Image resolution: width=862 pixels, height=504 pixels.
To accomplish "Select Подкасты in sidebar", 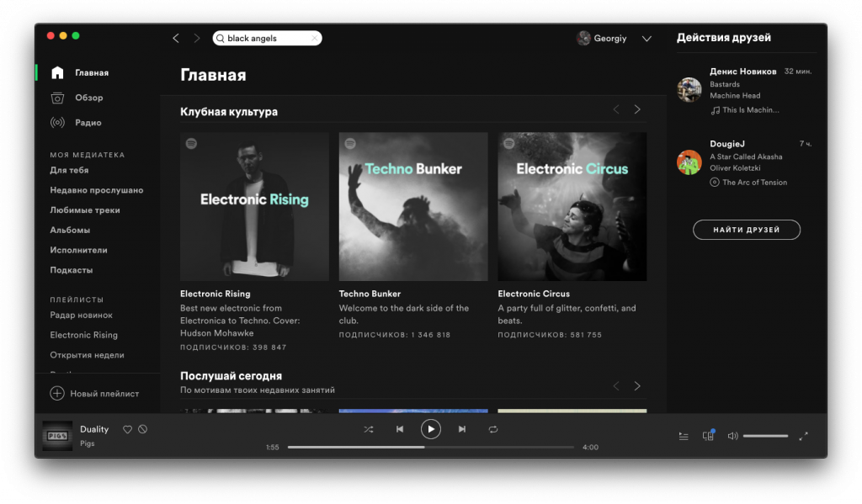I will pos(72,270).
